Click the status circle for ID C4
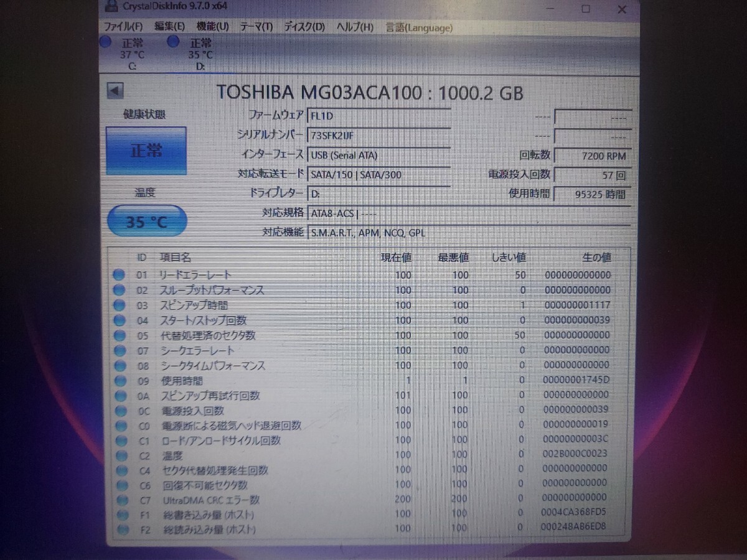The image size is (747, 560). click(x=121, y=470)
